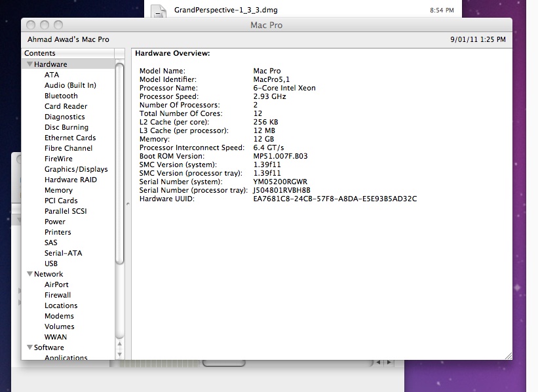
Task: Select Modems under Network
Action: point(59,316)
